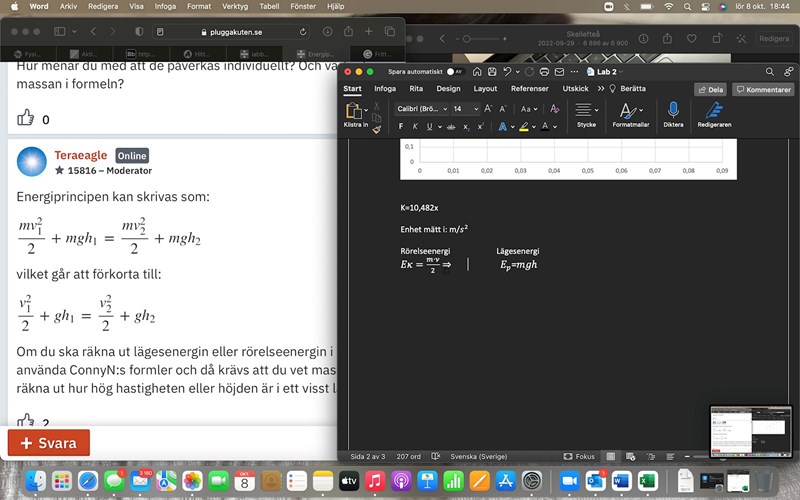The width and height of the screenshot is (800, 500).
Task: Click the Klistra in paste icon
Action: point(354,111)
